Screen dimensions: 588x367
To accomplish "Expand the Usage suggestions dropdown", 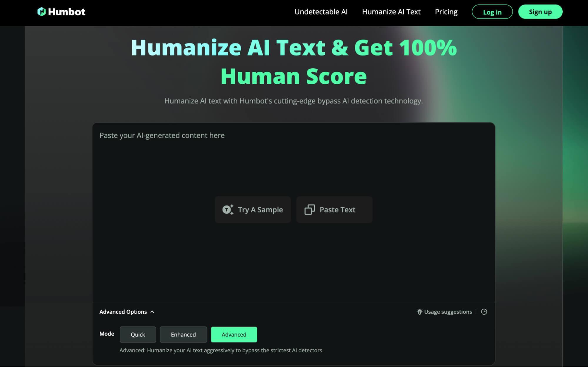I will point(444,311).
